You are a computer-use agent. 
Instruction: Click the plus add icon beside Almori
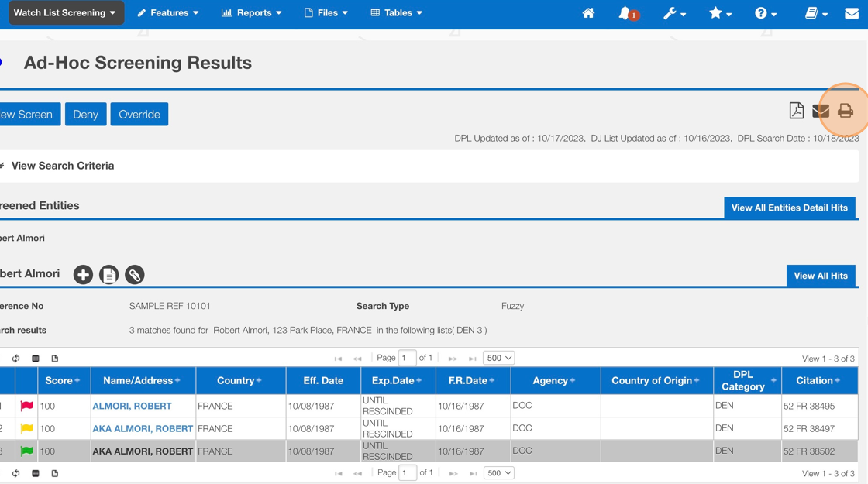click(x=83, y=274)
